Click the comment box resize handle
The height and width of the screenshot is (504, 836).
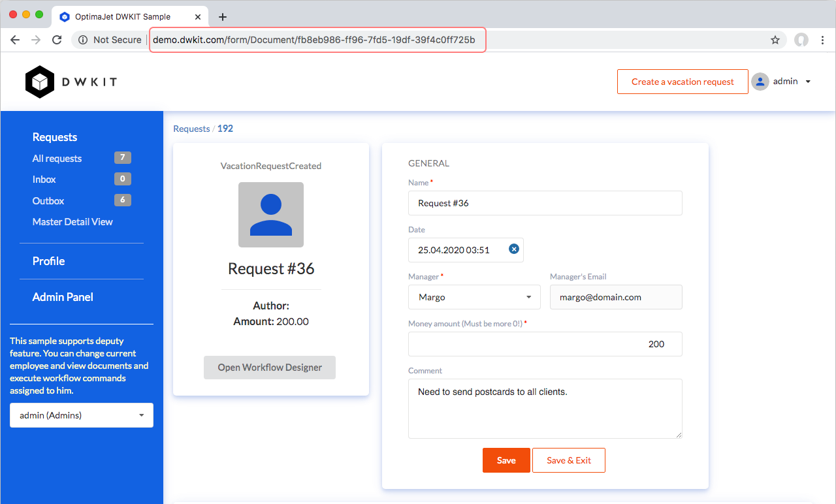click(x=678, y=434)
